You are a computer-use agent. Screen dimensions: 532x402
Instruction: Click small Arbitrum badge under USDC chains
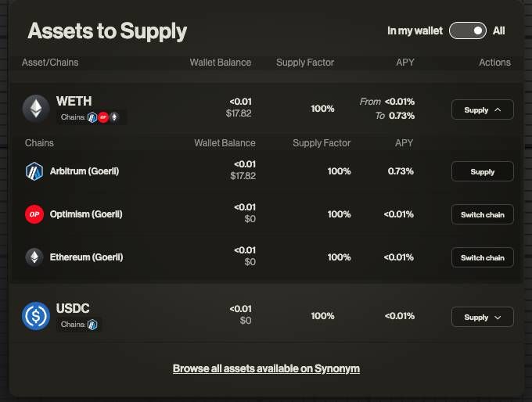tap(92, 325)
